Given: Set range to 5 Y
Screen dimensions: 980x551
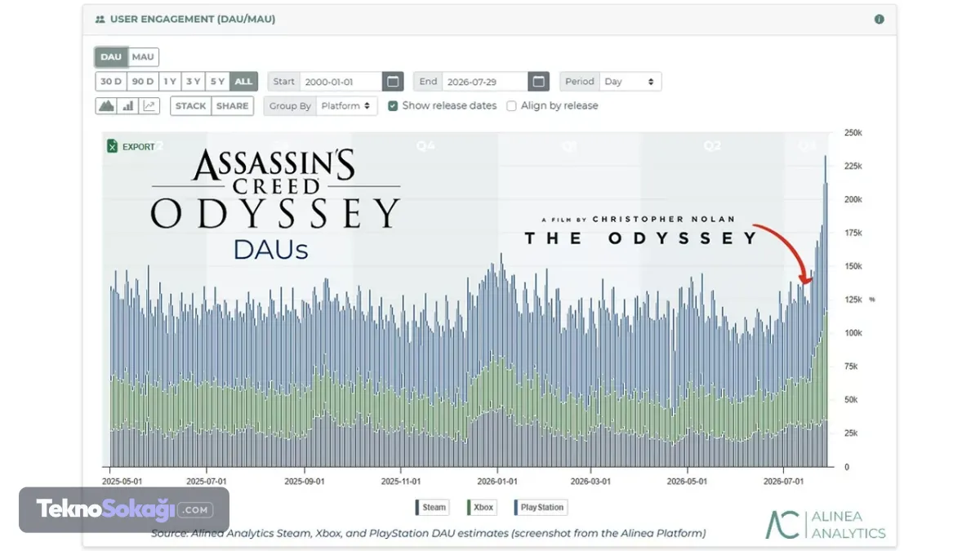Looking at the screenshot, I should coord(217,82).
